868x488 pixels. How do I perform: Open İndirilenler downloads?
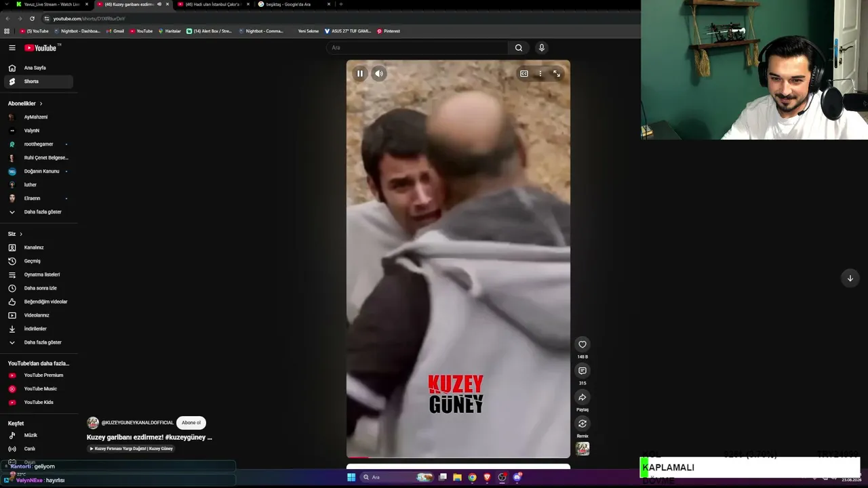coord(39,329)
